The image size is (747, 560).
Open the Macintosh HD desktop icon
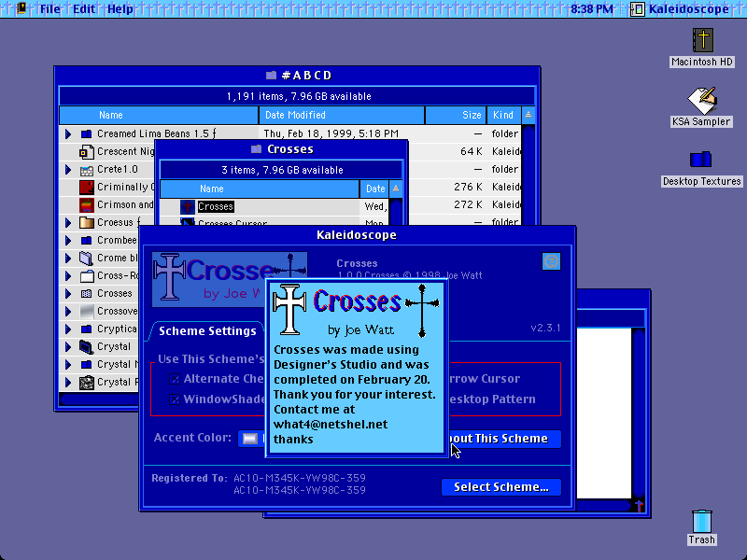[703, 40]
